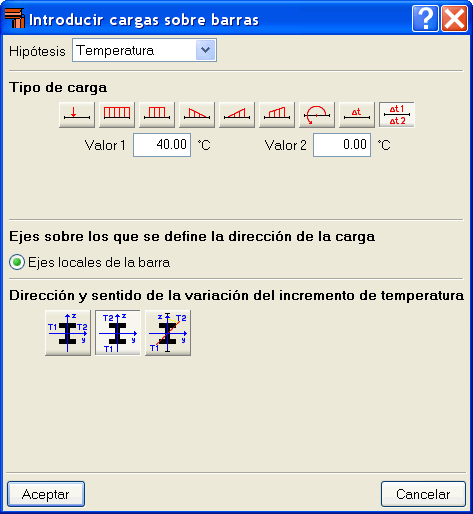The image size is (473, 514).
Task: Select the point load type icon
Action: click(77, 115)
